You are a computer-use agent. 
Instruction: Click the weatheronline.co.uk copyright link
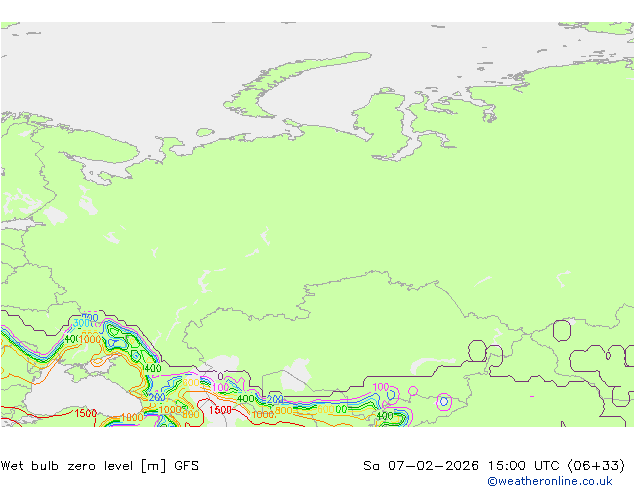pos(550,481)
